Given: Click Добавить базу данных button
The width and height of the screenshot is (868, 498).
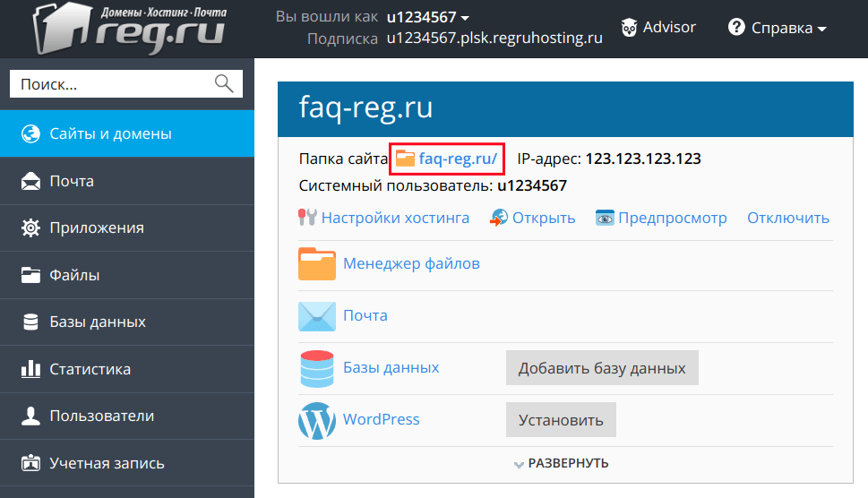Looking at the screenshot, I should coord(602,368).
